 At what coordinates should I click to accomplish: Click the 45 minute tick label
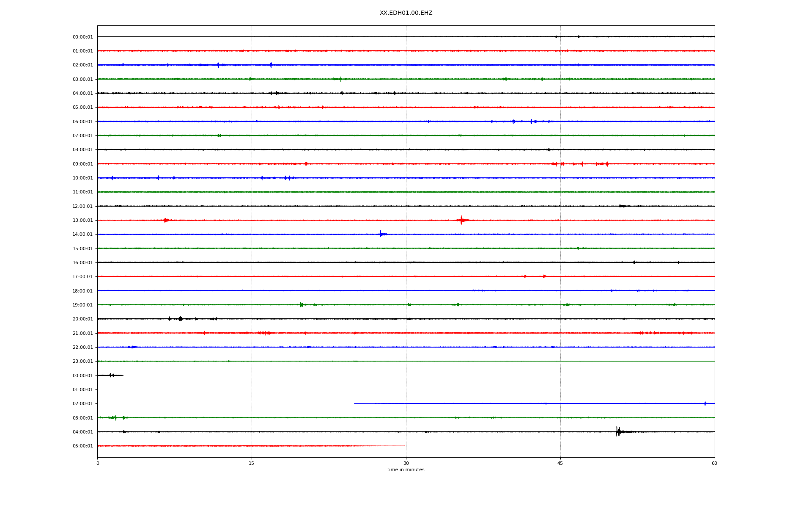[x=560, y=463]
